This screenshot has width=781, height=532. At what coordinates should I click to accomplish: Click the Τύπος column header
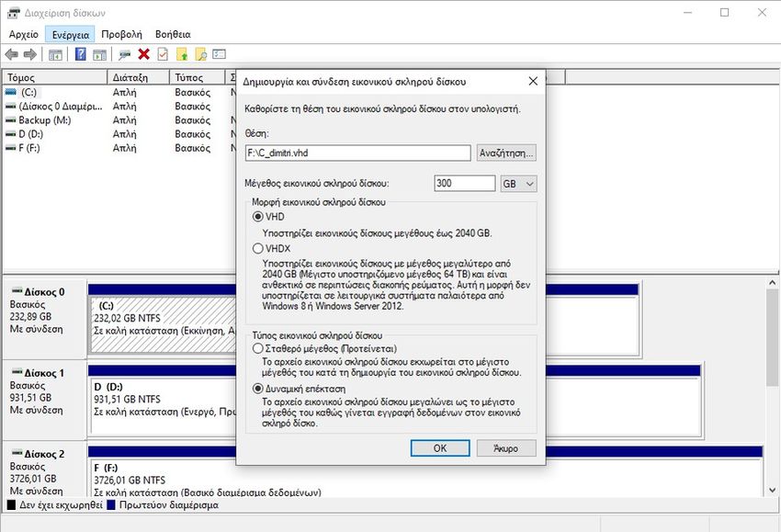pyautogui.click(x=197, y=78)
